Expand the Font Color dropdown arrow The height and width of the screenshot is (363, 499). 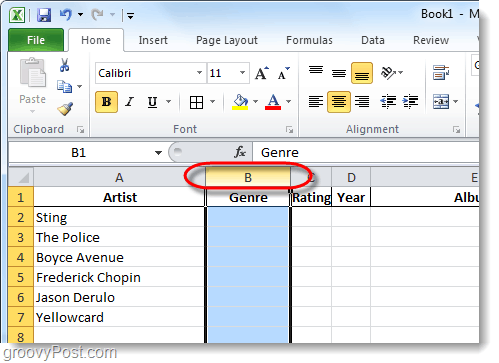coord(289,102)
